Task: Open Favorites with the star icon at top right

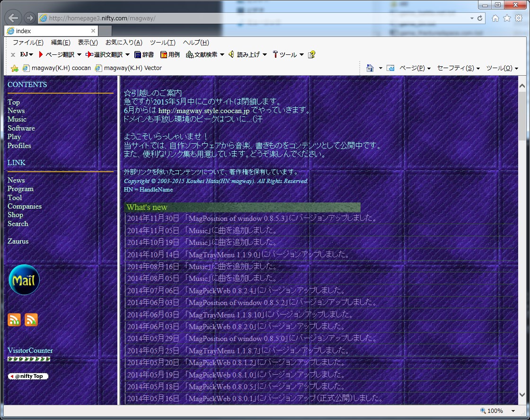Action: [507, 18]
